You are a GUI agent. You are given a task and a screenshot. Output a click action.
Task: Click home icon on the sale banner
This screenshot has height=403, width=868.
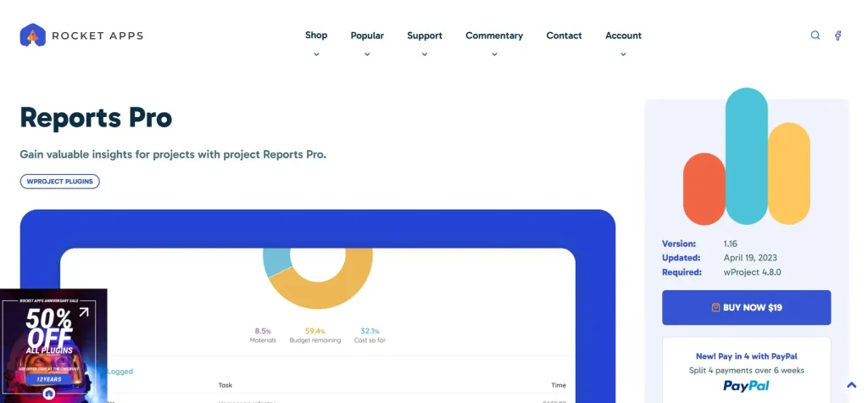pyautogui.click(x=48, y=393)
